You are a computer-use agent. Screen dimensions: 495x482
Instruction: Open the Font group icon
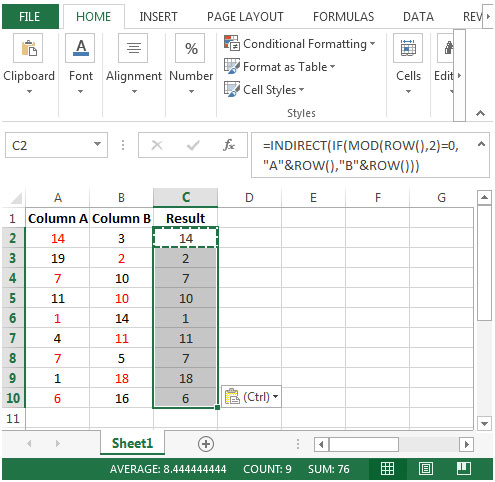point(80,48)
